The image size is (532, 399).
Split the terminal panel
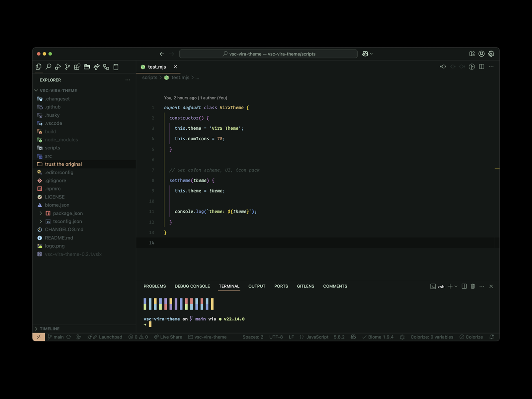click(x=464, y=286)
